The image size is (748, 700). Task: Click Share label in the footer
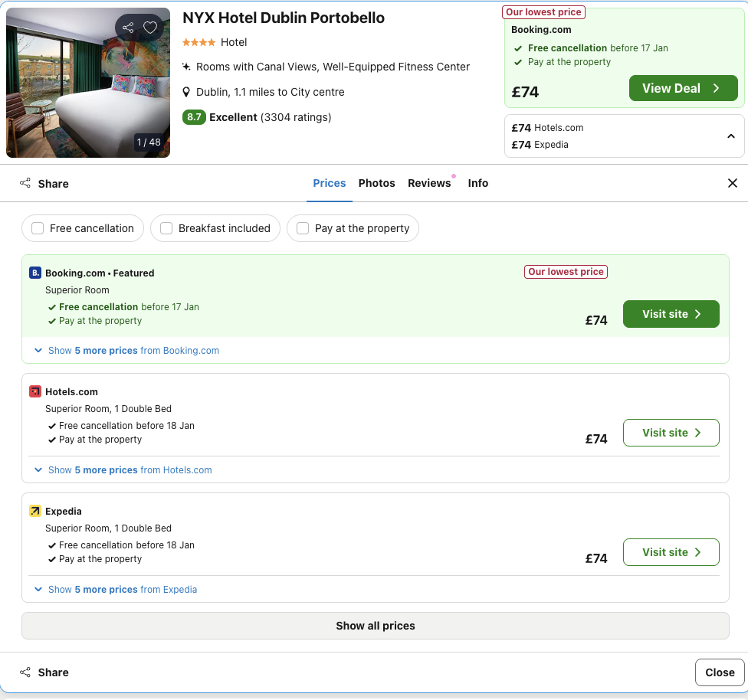[54, 672]
